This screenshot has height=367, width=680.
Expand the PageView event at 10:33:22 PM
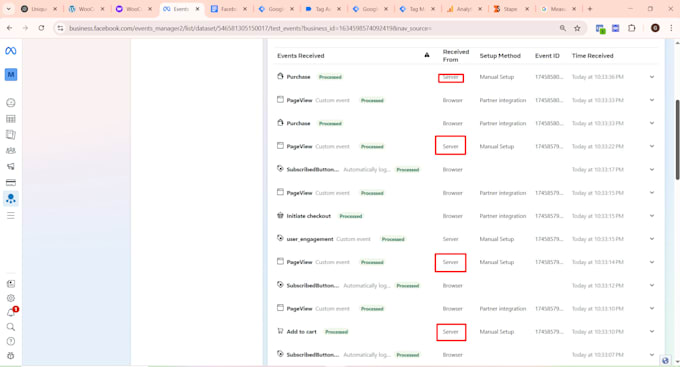(x=652, y=146)
